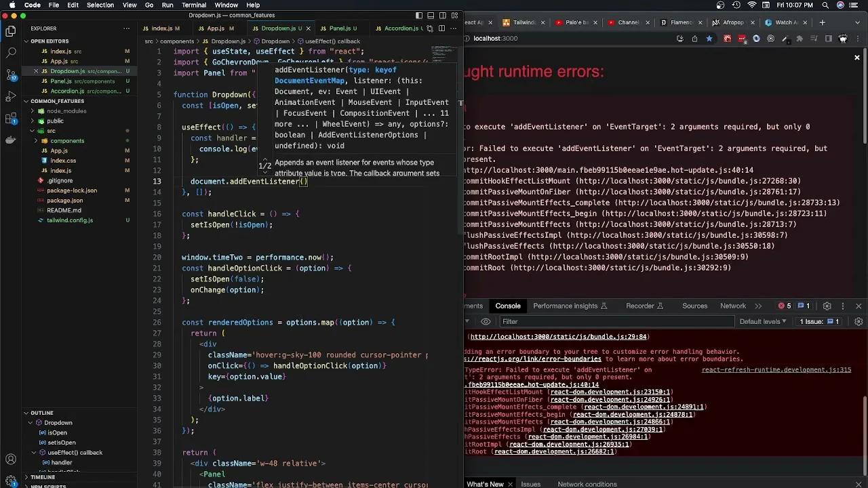Open Run and Debug in activity bar

[x=10, y=95]
